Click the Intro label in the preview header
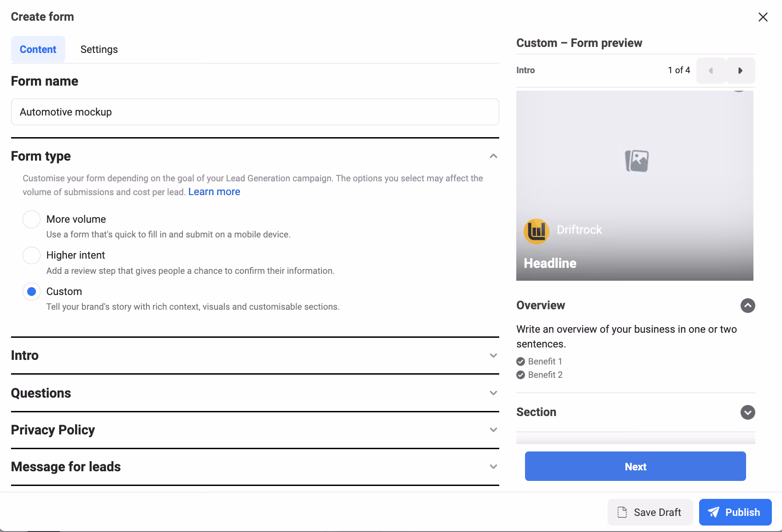Screen dimensions: 782x532 pyautogui.click(x=525, y=70)
